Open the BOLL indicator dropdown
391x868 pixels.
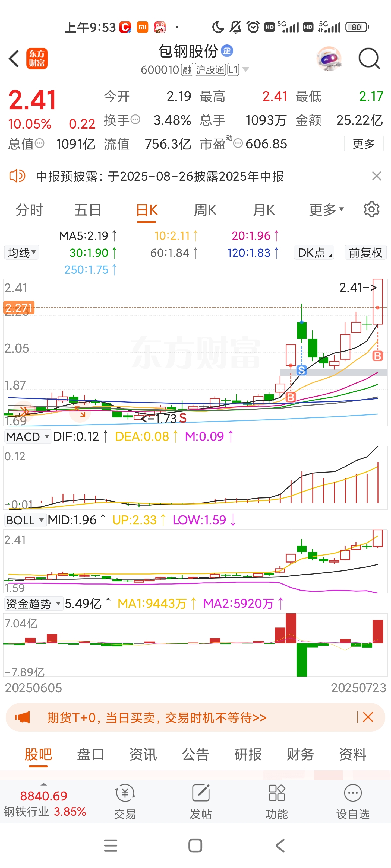(x=25, y=520)
